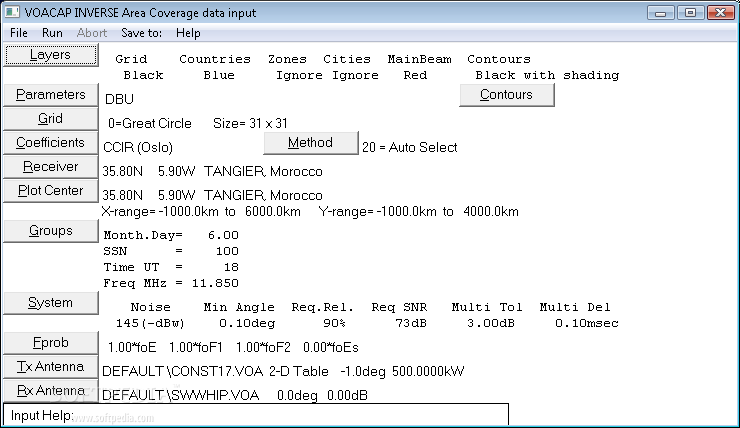Open the Contours button
This screenshot has height=428, width=740.
506,95
